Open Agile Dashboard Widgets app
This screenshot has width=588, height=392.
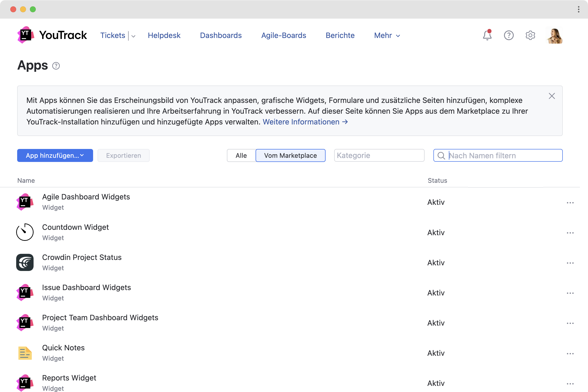(86, 197)
